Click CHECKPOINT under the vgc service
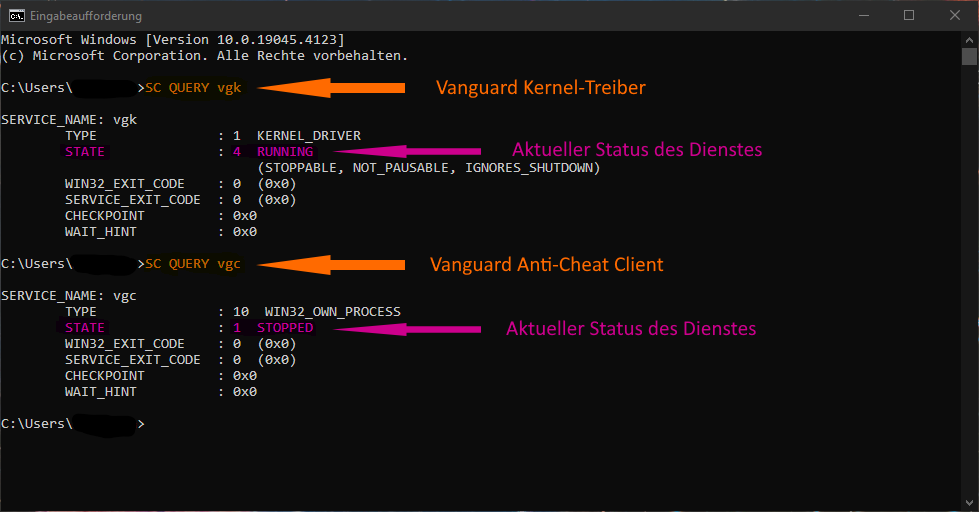The width and height of the screenshot is (979, 512). click(x=104, y=376)
